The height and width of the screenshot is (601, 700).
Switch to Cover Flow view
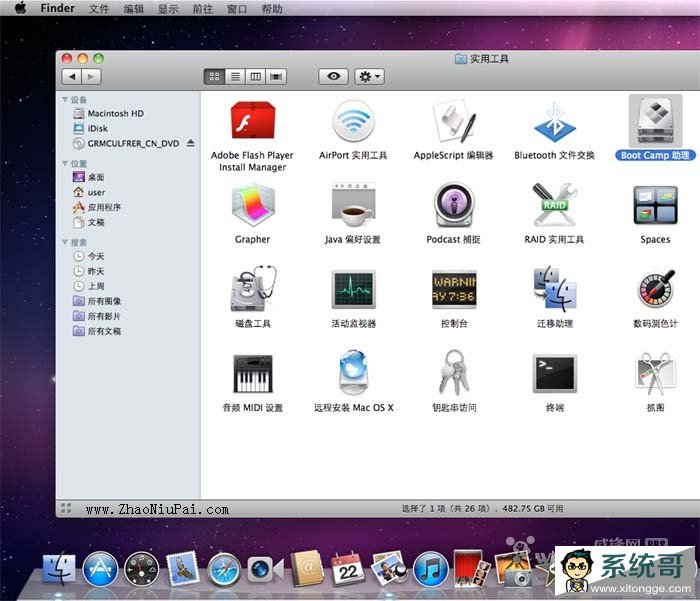[x=276, y=77]
